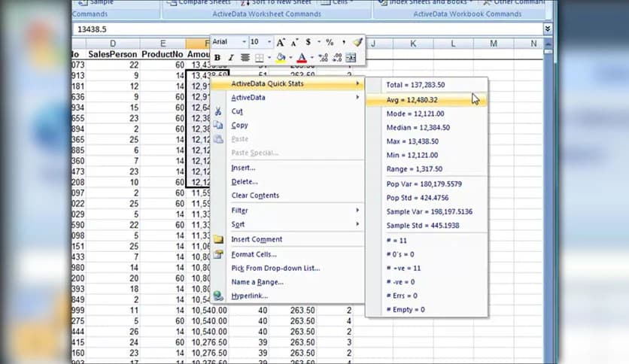
Task: Click the # Errs = 0 stat
Action: coord(427,296)
